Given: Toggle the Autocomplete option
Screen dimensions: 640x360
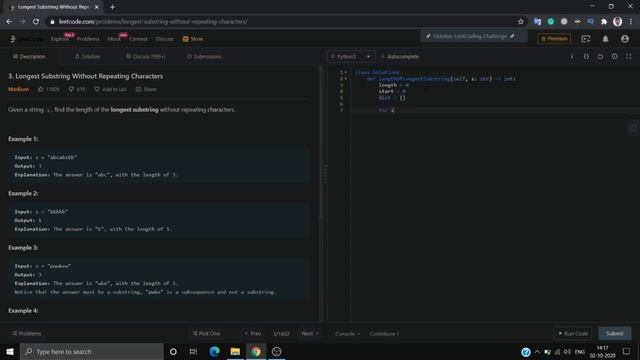Looking at the screenshot, I should 400,57.
